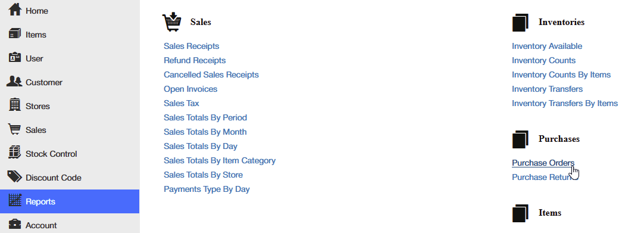Click the Home house icon in sidebar
The height and width of the screenshot is (233, 644).
tap(15, 10)
